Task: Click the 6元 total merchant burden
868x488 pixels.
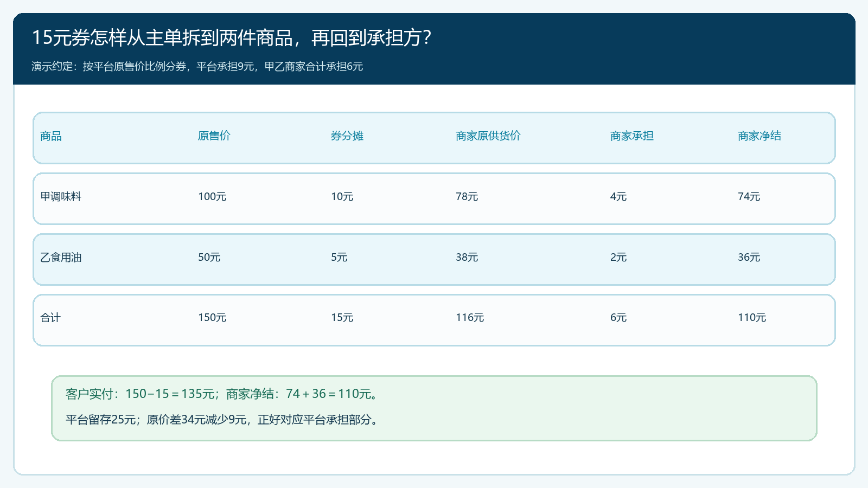Action: pyautogui.click(x=618, y=318)
